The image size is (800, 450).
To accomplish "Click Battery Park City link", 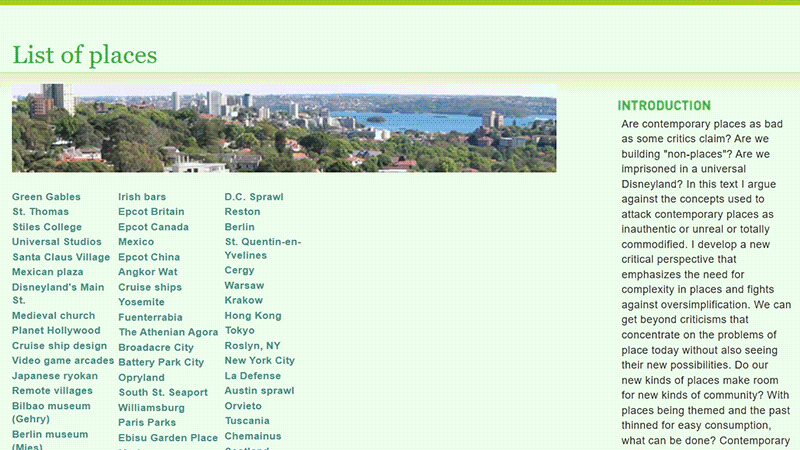I will (x=161, y=362).
